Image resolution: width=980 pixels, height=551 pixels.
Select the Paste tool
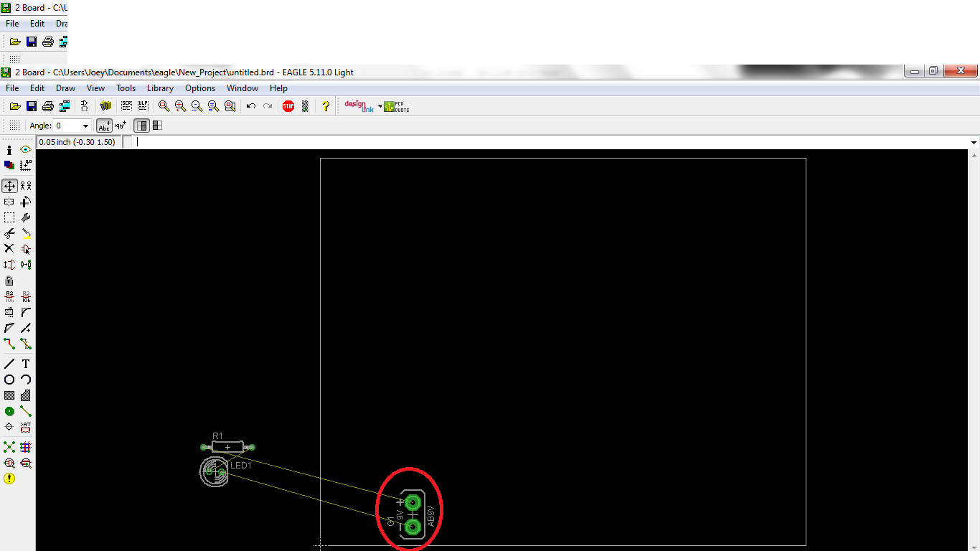[x=26, y=233]
